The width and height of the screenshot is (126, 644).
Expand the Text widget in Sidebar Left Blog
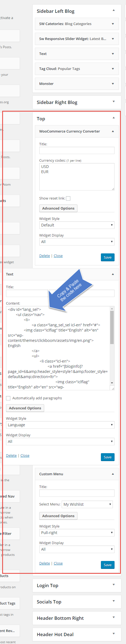(113, 54)
